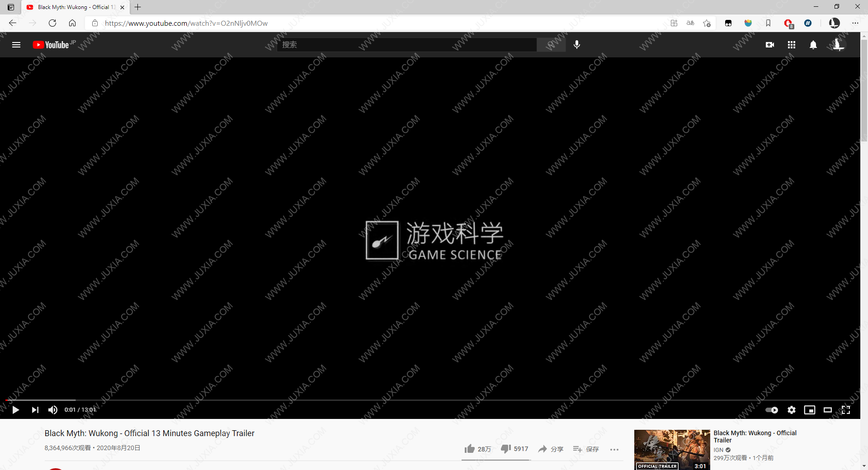The height and width of the screenshot is (470, 868).
Task: Open the bookmark extension icon
Action: click(768, 23)
